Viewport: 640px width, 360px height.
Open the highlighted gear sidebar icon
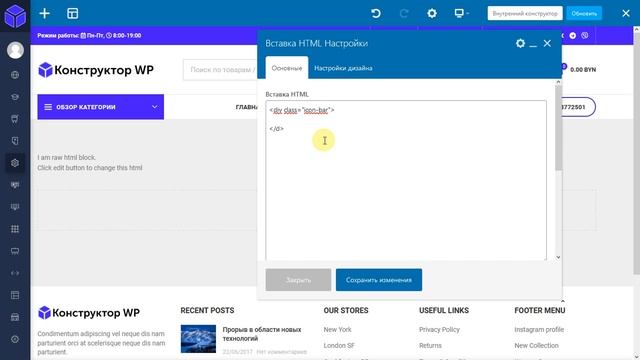tap(15, 163)
